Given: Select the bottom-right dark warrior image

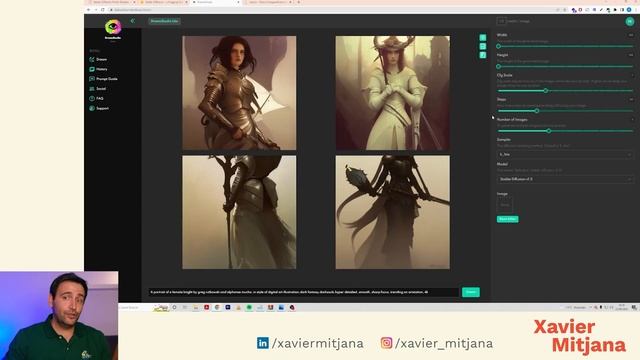Looking at the screenshot, I should [393, 212].
